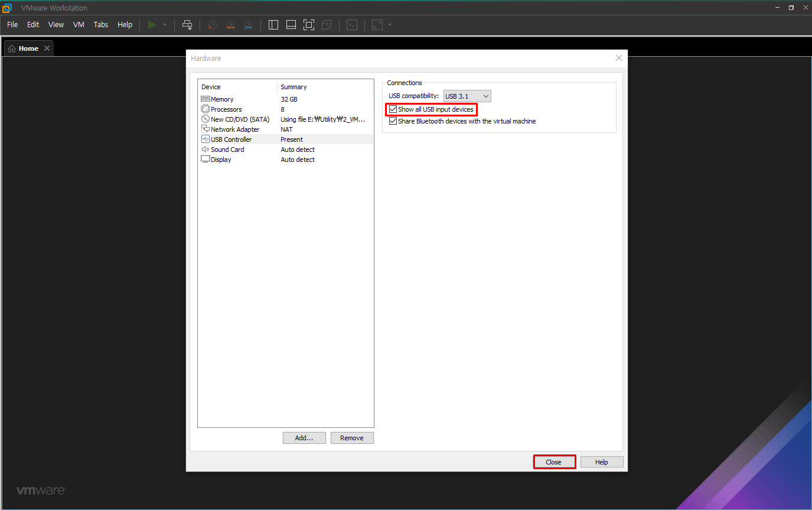Click the full screen mode icon
The width and height of the screenshot is (812, 510).
(x=309, y=25)
